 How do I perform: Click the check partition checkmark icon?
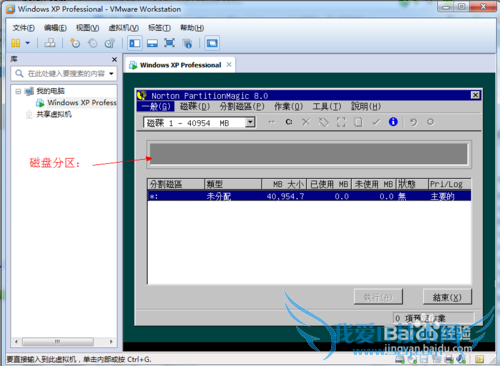coord(376,122)
